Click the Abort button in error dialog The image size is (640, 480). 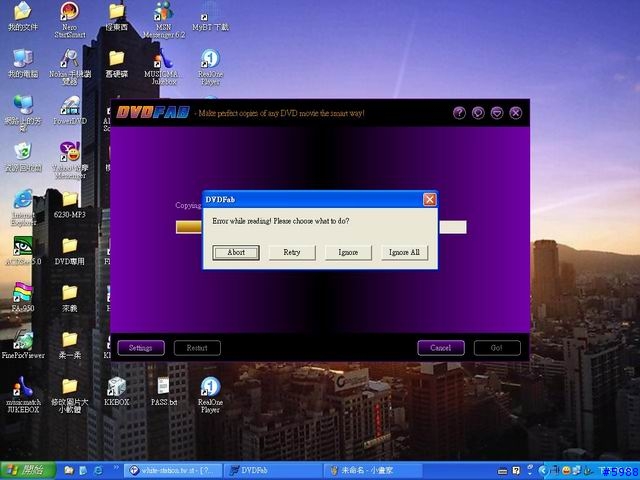[x=236, y=252]
